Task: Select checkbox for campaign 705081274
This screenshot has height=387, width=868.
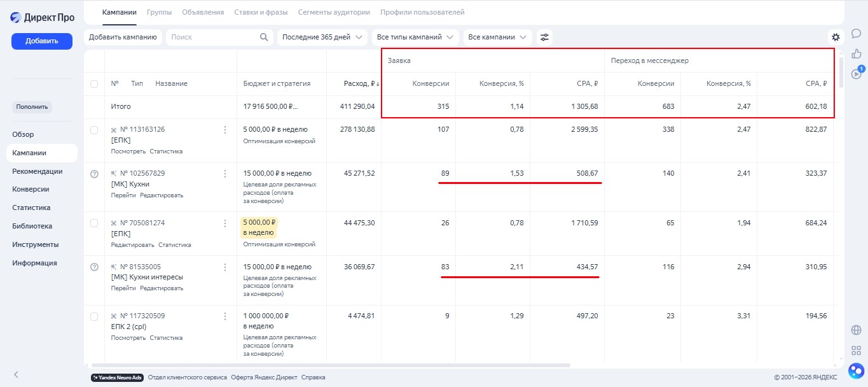Action: tap(94, 223)
